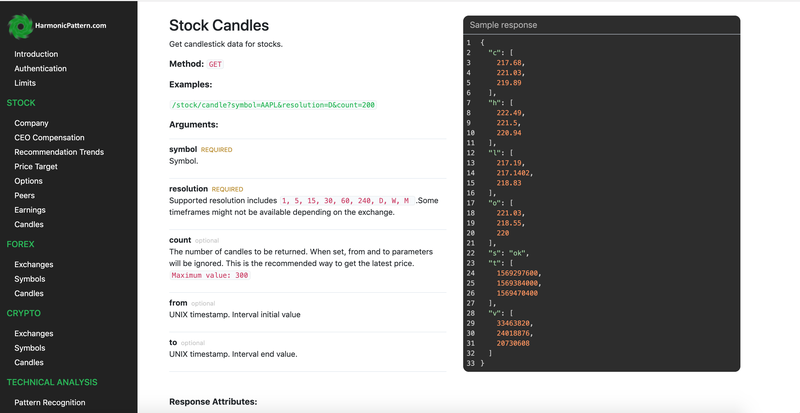
Task: Click the Sample response panel header
Action: [602, 25]
